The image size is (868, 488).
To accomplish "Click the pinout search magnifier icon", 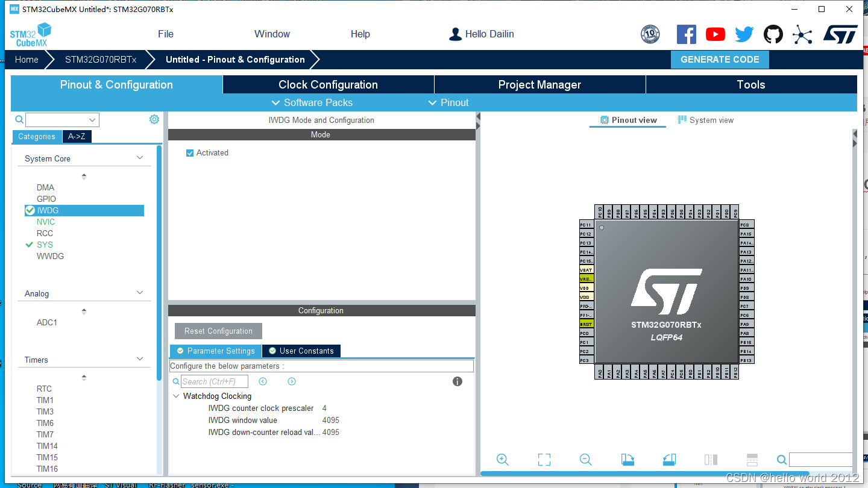I will (x=782, y=460).
